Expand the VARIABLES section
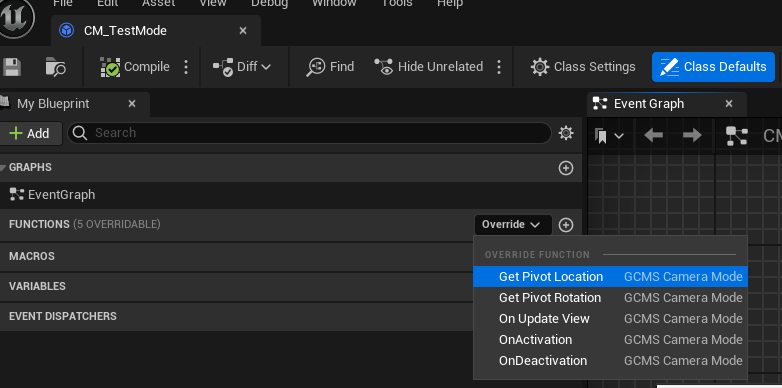 pyautogui.click(x=37, y=286)
